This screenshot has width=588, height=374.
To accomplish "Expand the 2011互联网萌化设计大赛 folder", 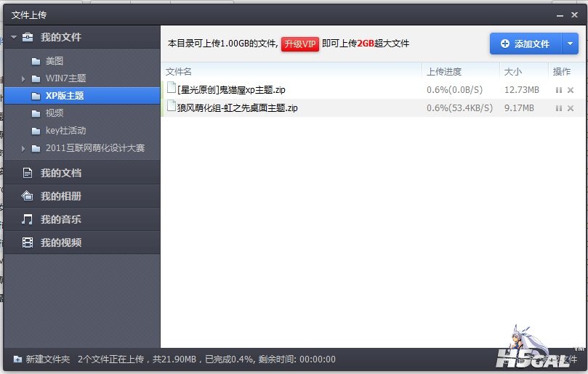I will [x=23, y=148].
